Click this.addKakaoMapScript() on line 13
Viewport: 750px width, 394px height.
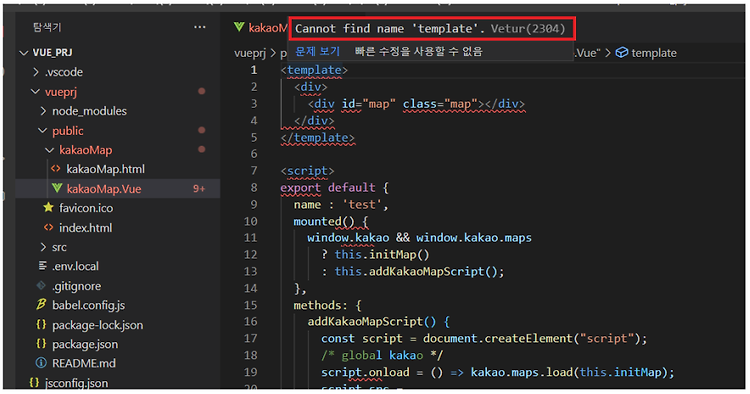coord(416,272)
